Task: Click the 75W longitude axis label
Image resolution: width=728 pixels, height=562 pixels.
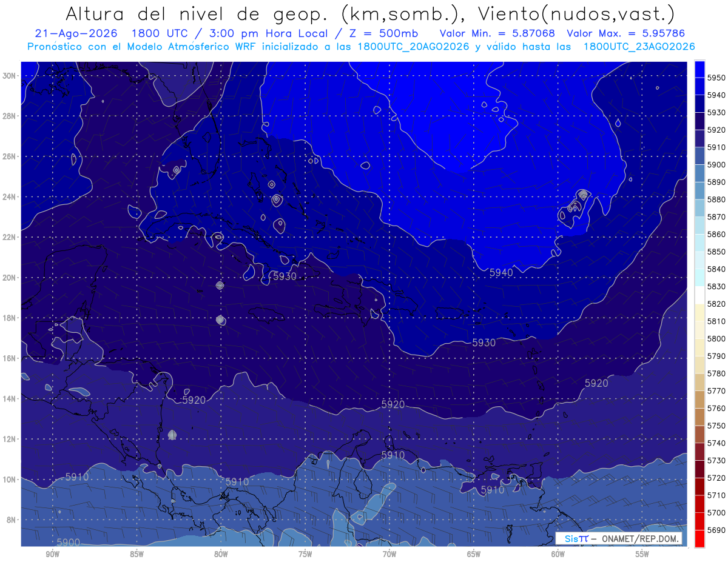Action: tap(305, 555)
